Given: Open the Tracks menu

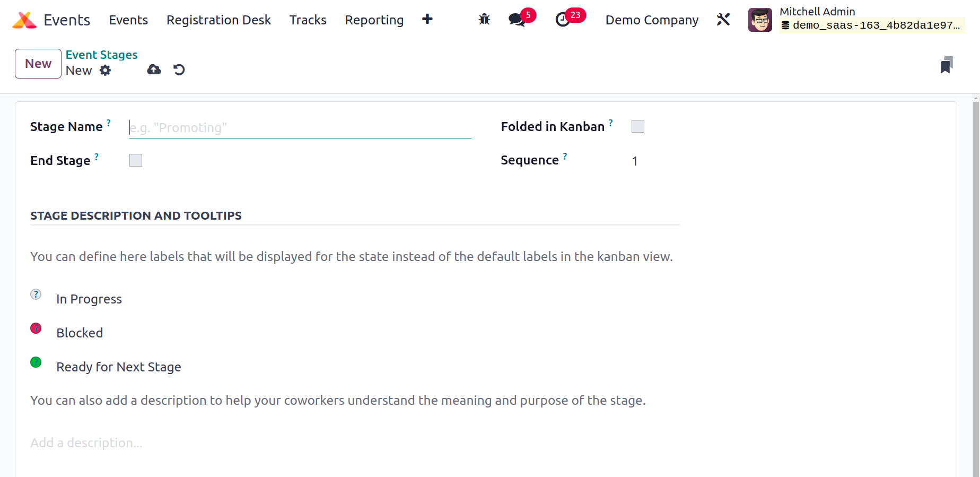Looking at the screenshot, I should [x=308, y=20].
